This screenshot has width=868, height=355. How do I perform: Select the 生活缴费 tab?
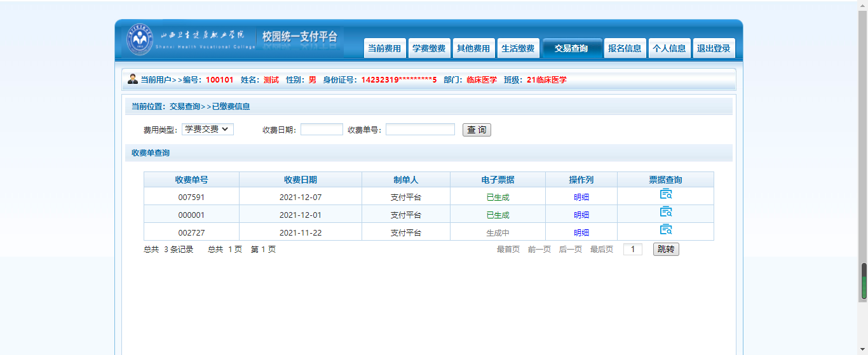[518, 48]
